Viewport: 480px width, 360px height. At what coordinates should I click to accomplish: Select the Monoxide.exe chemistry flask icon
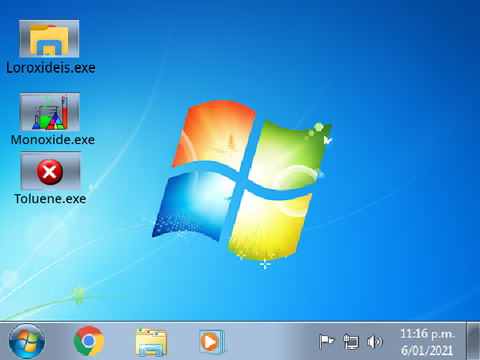coord(50,112)
